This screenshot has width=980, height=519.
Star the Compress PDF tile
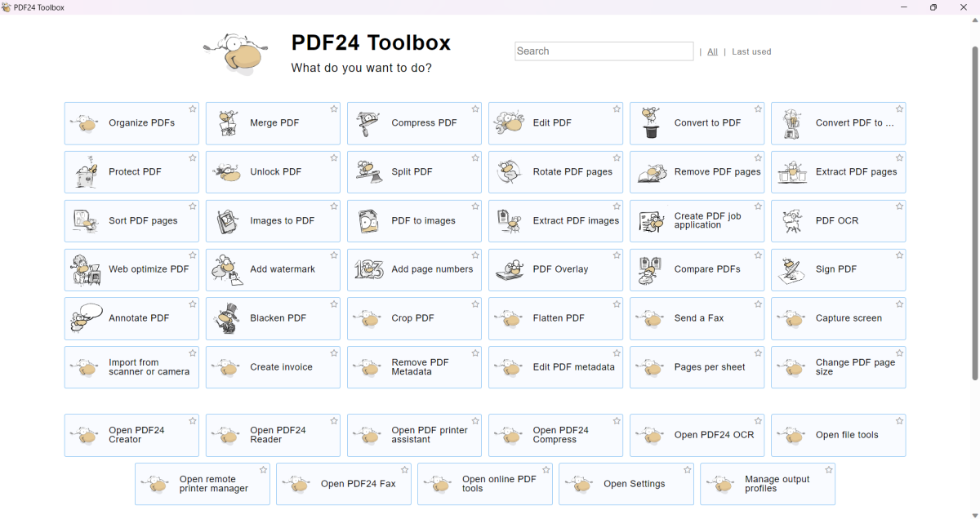click(475, 109)
